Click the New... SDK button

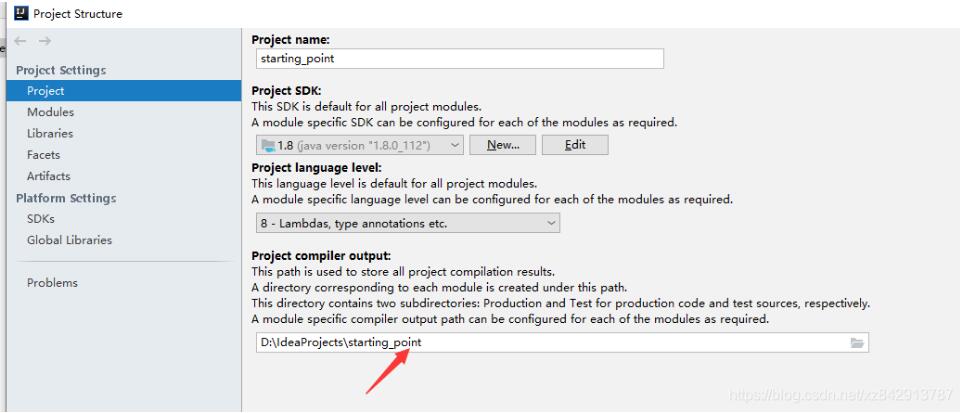click(503, 146)
